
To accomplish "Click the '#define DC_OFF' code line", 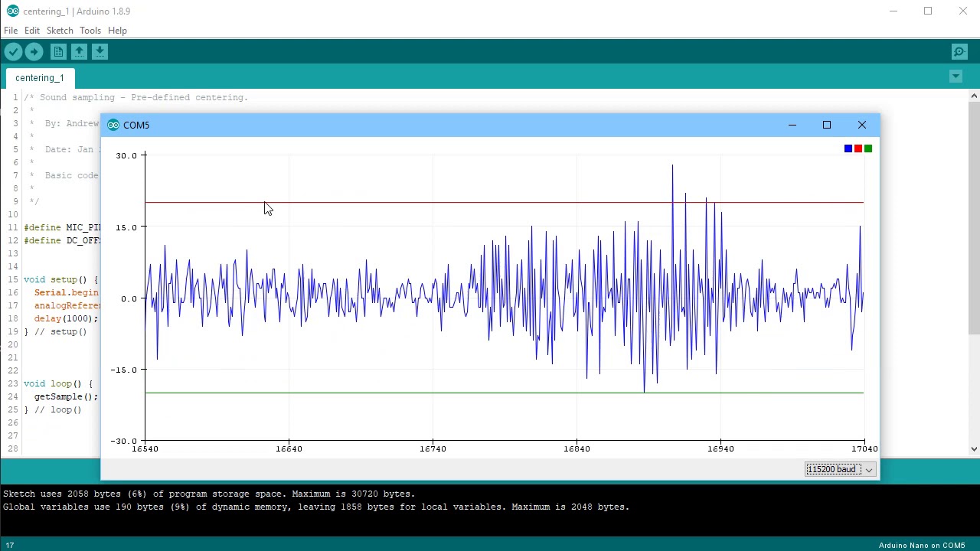I will pos(62,240).
